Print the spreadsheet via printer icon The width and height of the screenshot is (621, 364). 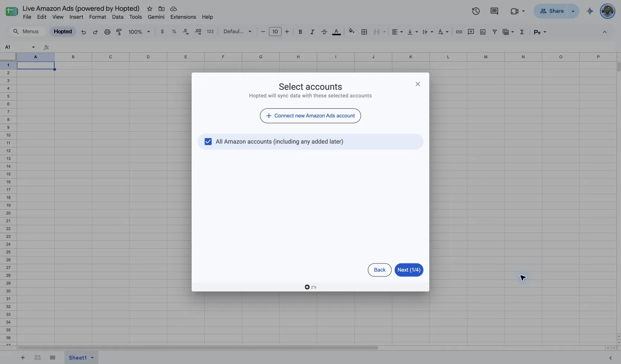[107, 32]
